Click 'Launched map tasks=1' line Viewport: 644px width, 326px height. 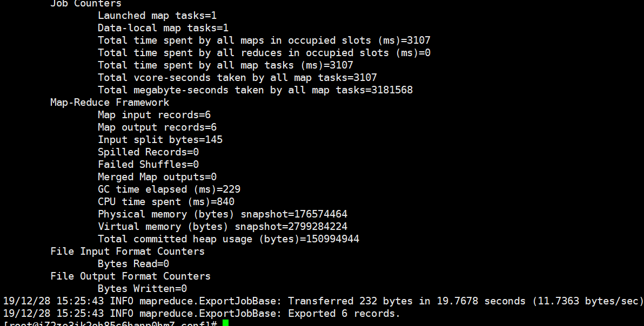[157, 16]
